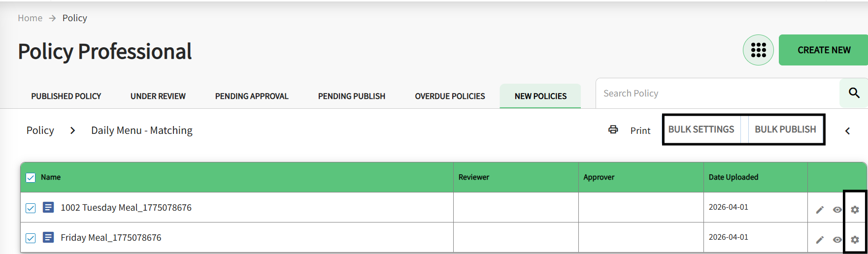Click the document icon for Friday Meal
The width and height of the screenshot is (868, 254).
pos(48,237)
